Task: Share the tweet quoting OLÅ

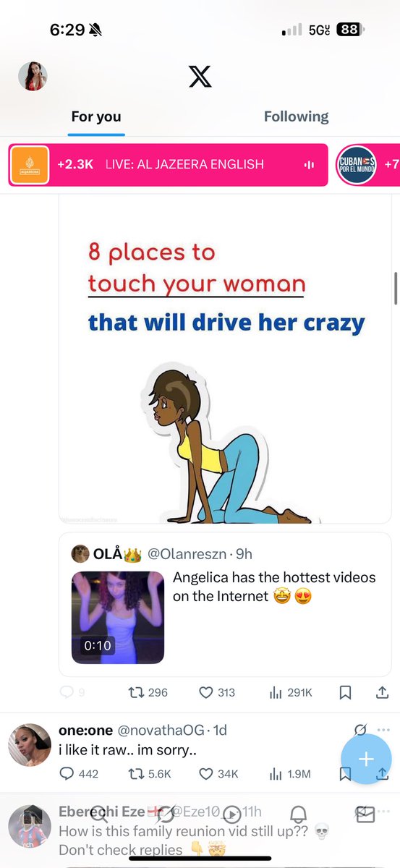Action: coord(383,692)
